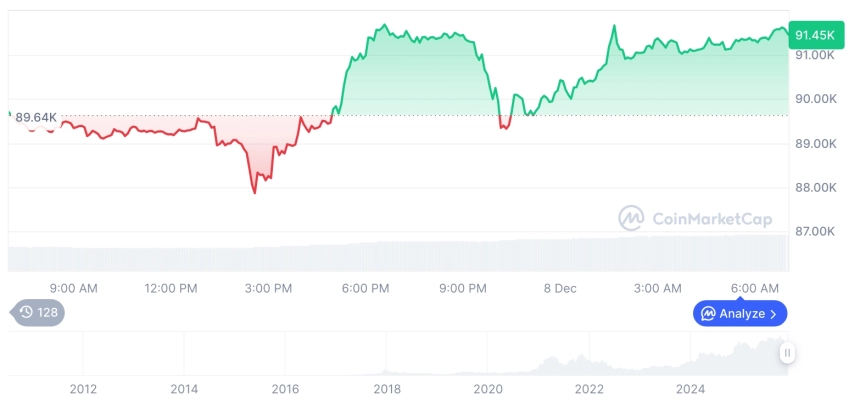Viewport: 860px width, 401px height.
Task: Click the 8 Dec date axis label
Action: [x=560, y=289]
